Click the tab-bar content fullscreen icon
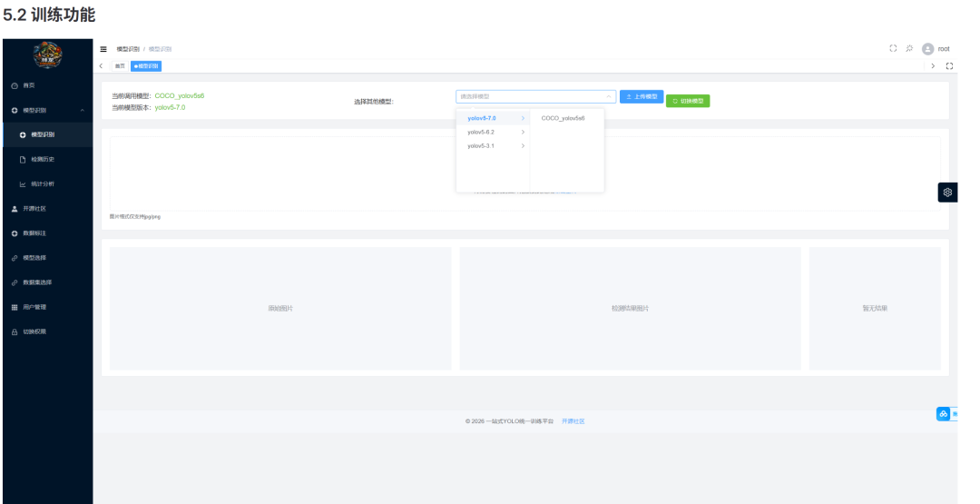 click(949, 65)
